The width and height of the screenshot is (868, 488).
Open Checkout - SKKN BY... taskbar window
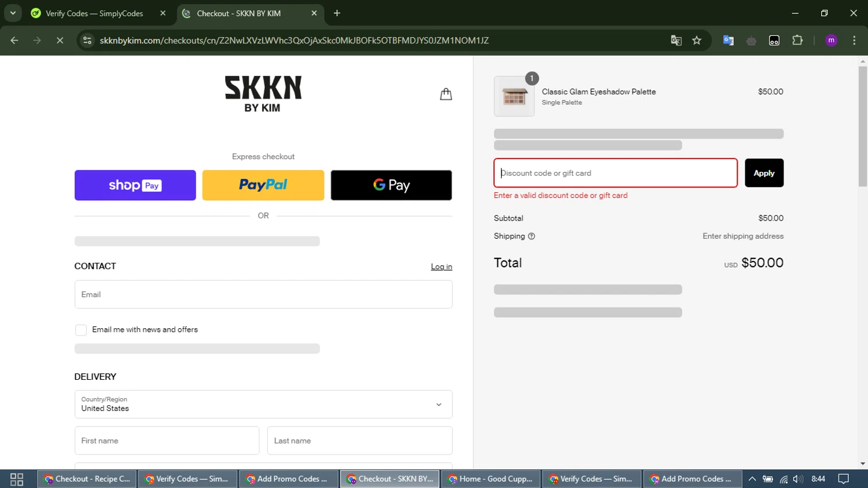[389, 479]
